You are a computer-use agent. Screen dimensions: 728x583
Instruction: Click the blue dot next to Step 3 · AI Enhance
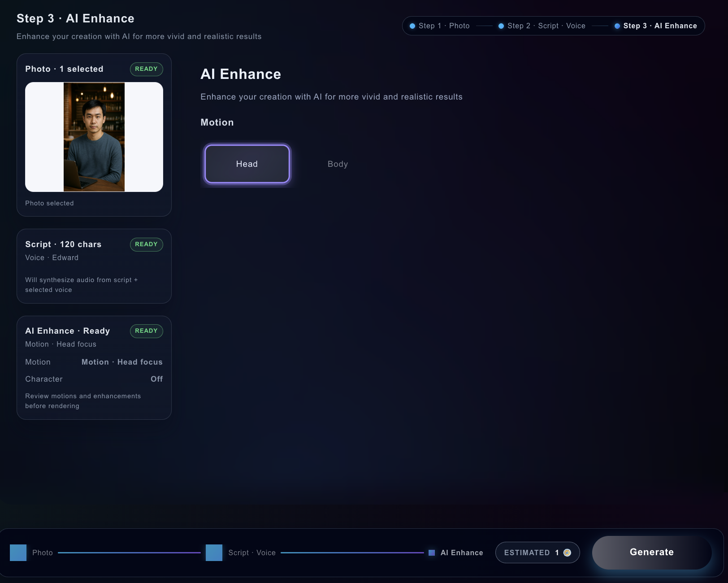pos(617,26)
